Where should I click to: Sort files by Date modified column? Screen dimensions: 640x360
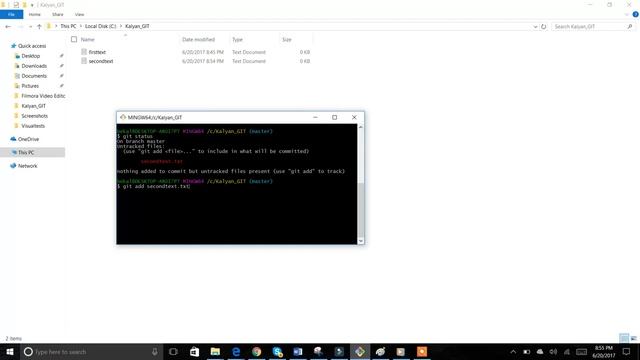[x=198, y=40]
